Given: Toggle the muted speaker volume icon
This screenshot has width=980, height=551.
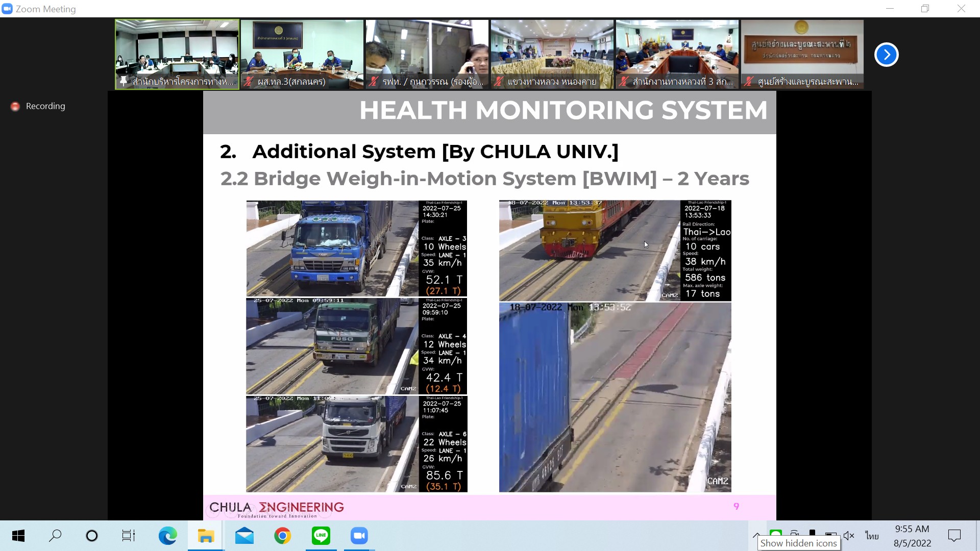Looking at the screenshot, I should [x=849, y=536].
